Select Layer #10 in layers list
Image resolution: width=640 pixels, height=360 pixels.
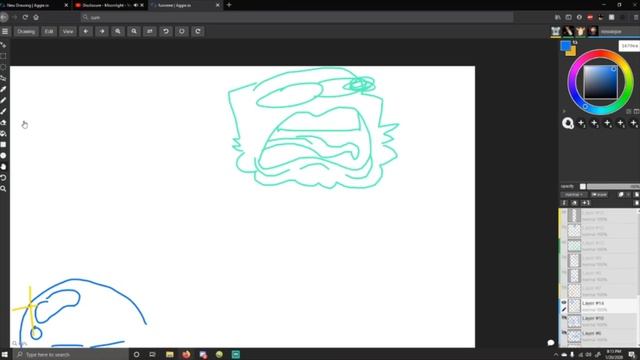pyautogui.click(x=598, y=321)
